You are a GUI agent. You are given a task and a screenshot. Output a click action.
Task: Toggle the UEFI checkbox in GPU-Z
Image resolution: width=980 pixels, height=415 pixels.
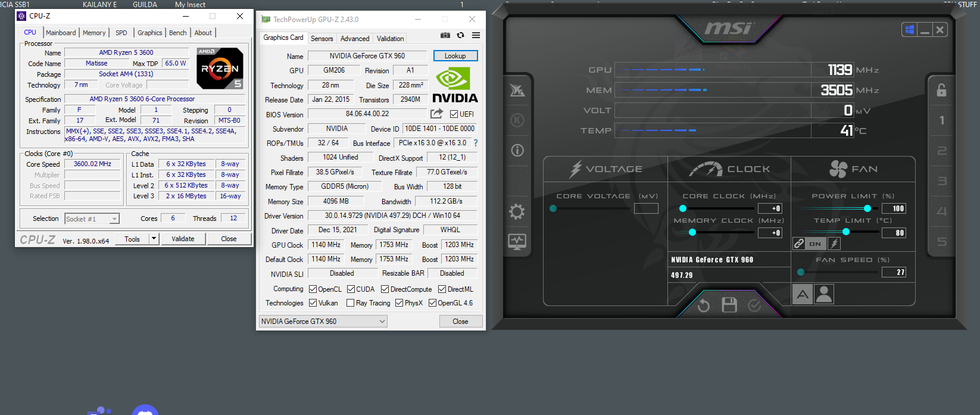tap(454, 114)
